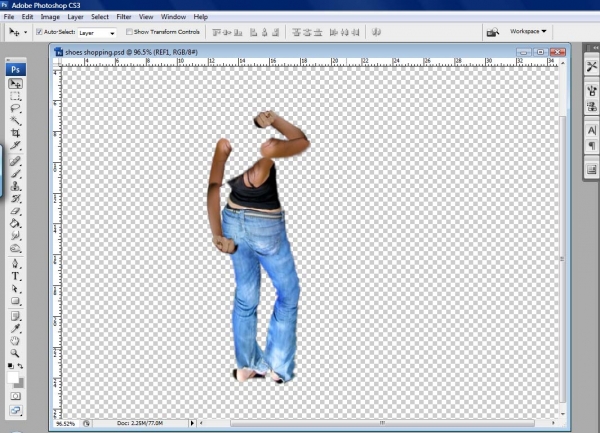Click the shoes shopping.psd document title
Screen dimensions: 600x433
pos(131,52)
